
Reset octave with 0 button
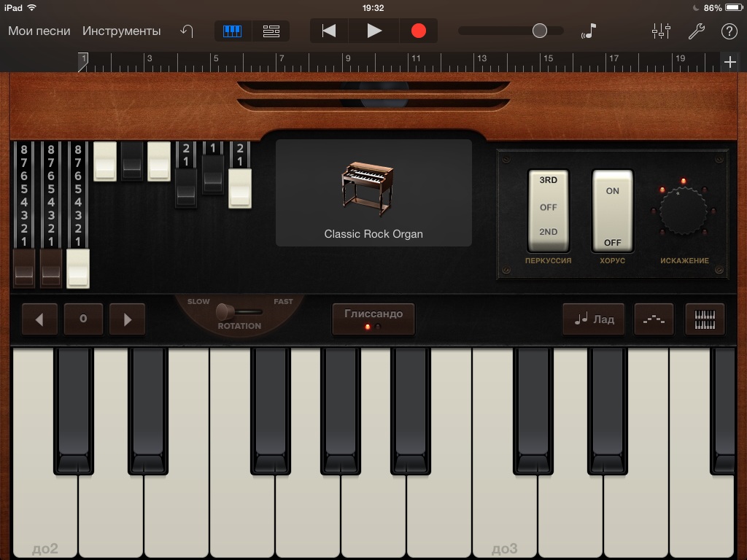pos(83,319)
